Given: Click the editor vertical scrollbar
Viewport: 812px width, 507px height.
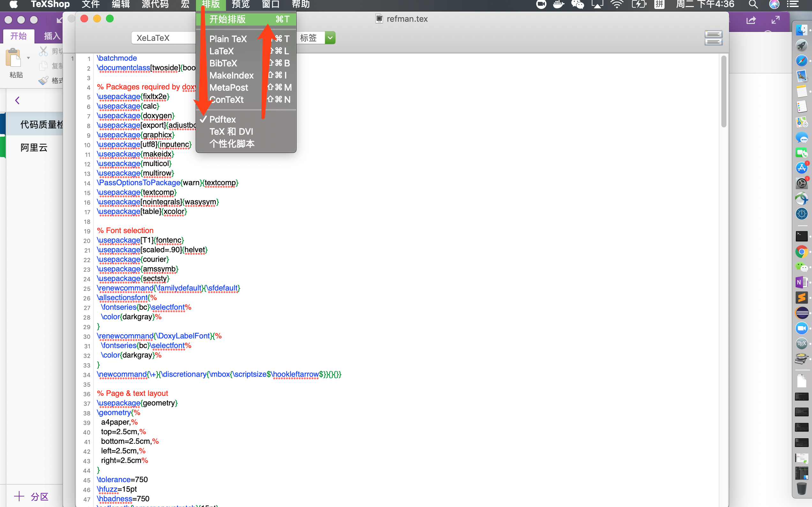Looking at the screenshot, I should click(x=724, y=92).
